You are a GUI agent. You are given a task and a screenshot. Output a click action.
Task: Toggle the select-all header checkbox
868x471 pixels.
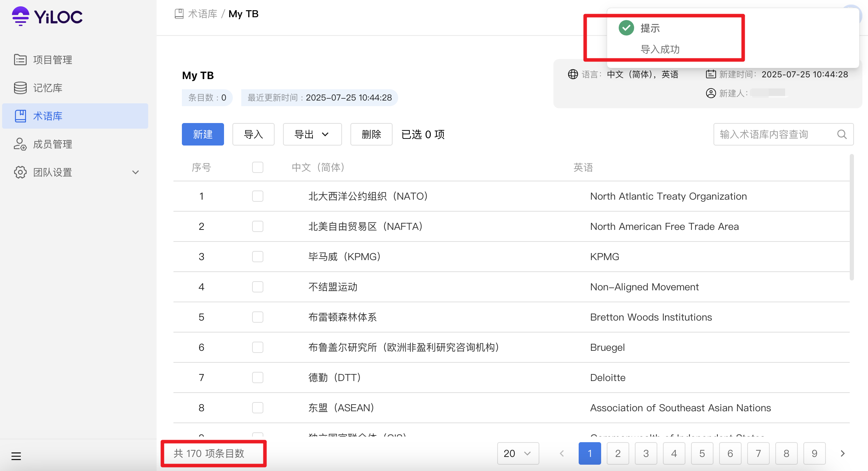[258, 167]
